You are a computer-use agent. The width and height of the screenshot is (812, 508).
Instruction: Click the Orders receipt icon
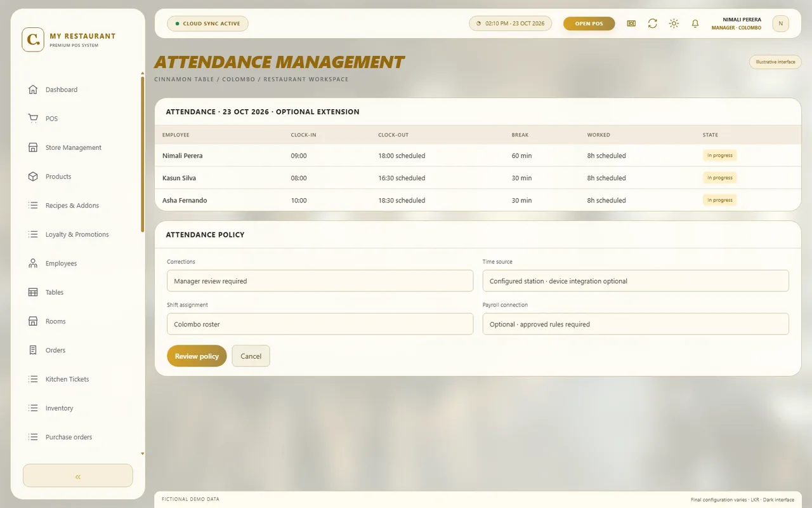pos(33,350)
